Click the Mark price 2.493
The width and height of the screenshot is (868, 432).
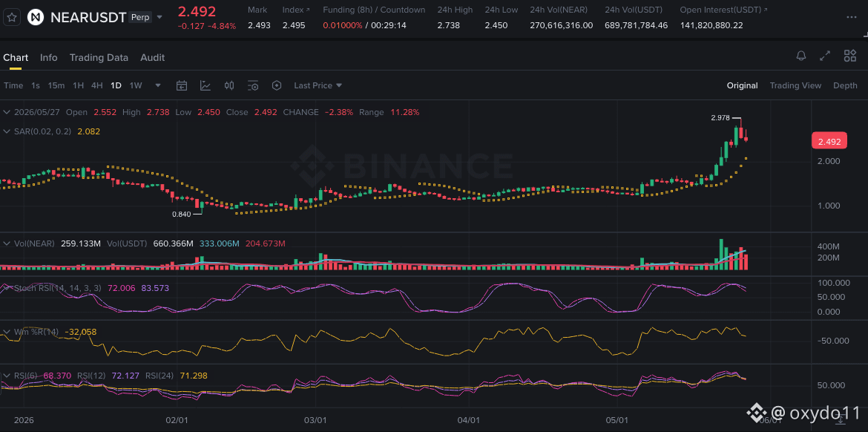click(x=259, y=25)
